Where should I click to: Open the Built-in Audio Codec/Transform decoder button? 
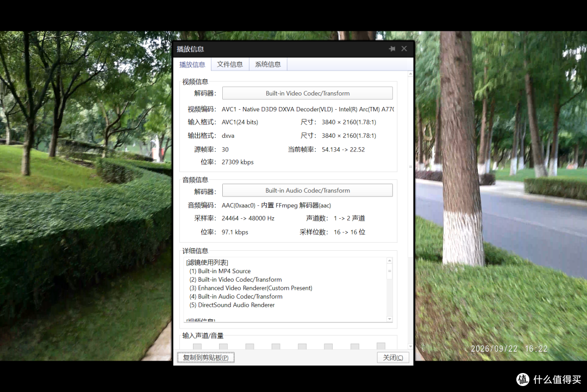pyautogui.click(x=307, y=191)
